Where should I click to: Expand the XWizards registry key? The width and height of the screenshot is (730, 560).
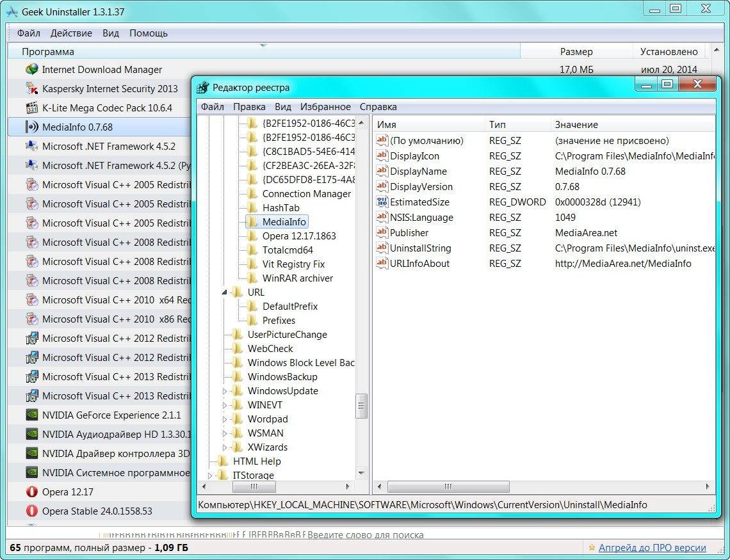[x=224, y=447]
